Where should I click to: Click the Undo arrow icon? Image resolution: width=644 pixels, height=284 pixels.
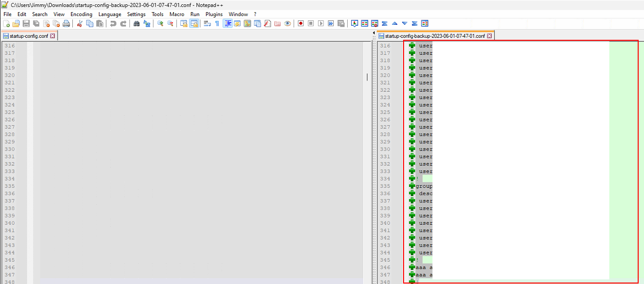(113, 23)
